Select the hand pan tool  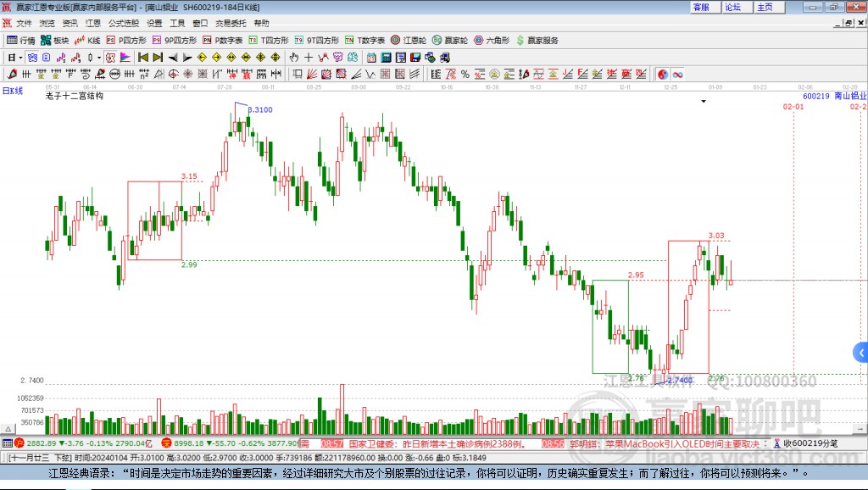coord(294,58)
